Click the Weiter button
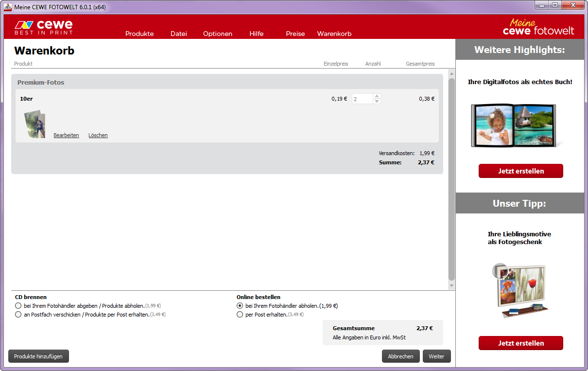588x371 pixels. [436, 356]
